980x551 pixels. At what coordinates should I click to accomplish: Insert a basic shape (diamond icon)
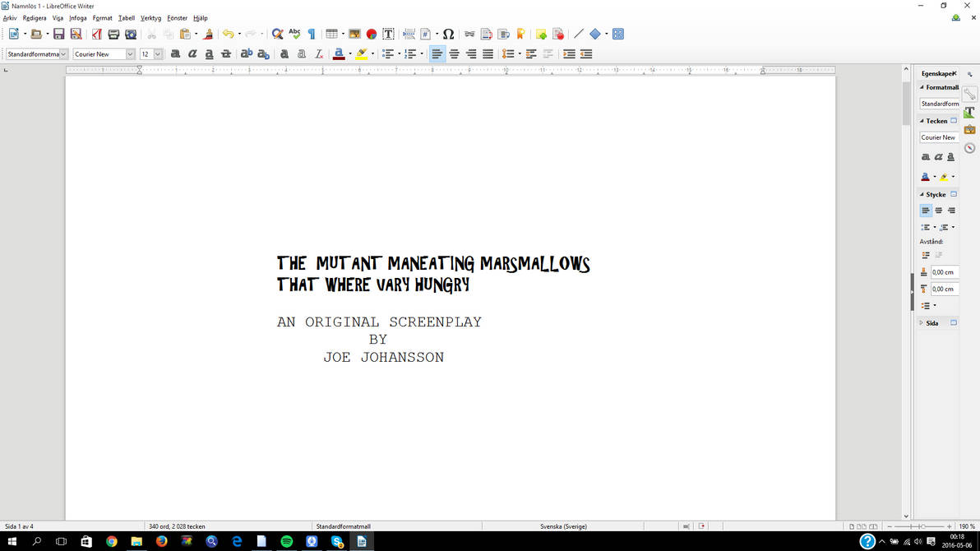(x=595, y=34)
